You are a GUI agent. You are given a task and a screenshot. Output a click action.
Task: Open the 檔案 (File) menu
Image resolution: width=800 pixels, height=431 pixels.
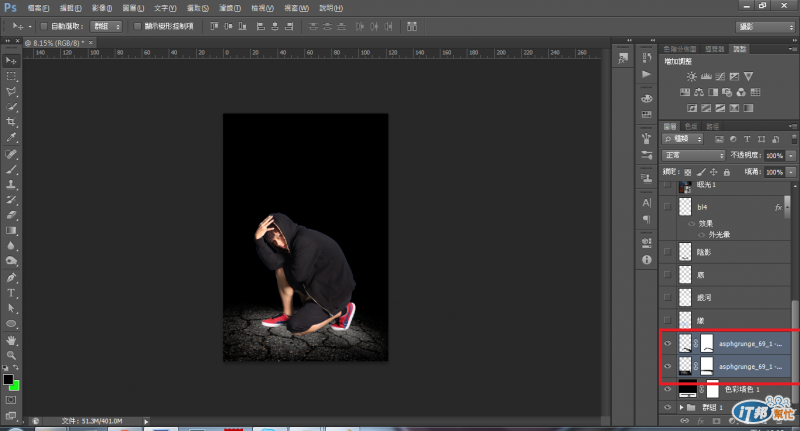(38, 8)
